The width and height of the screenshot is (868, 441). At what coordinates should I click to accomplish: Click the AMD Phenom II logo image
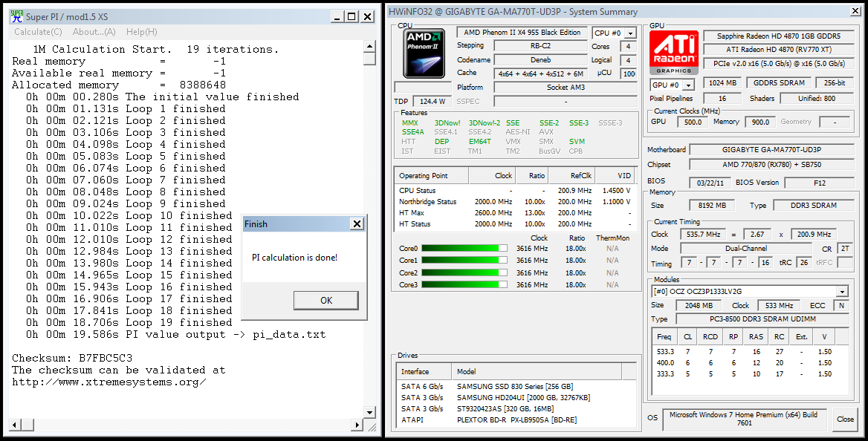(x=424, y=53)
